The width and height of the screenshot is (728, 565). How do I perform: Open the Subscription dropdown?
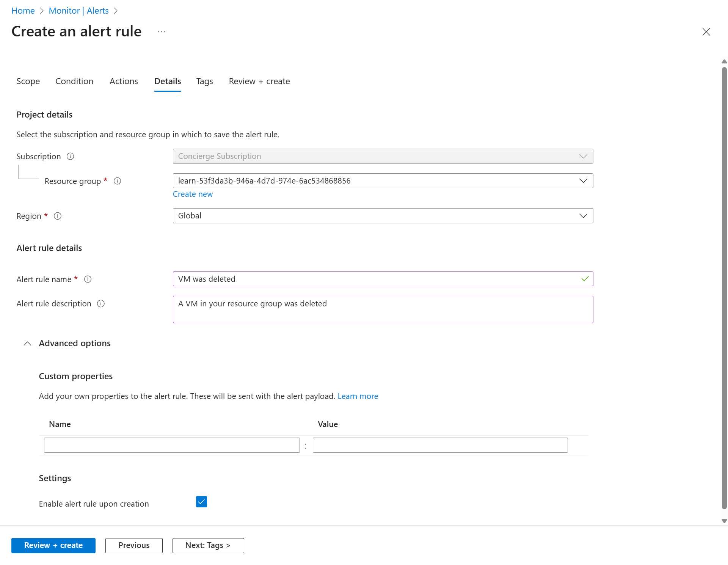pyautogui.click(x=383, y=156)
